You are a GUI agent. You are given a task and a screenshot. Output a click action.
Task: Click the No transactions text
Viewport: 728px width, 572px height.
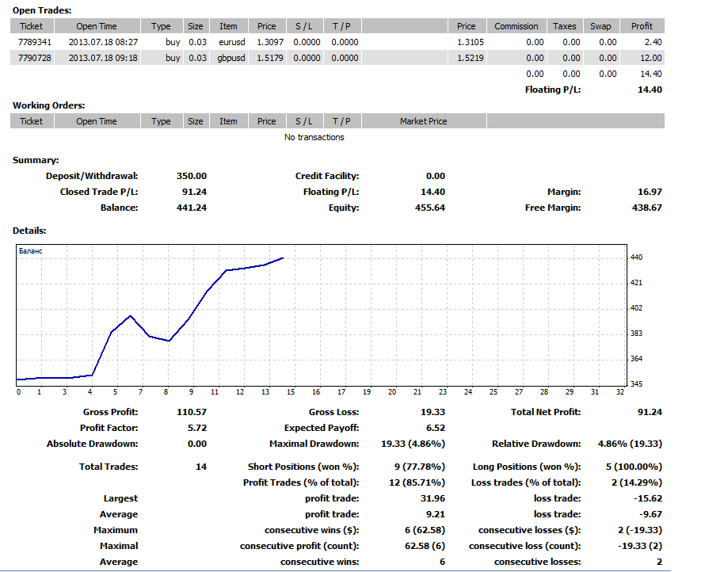pos(314,137)
